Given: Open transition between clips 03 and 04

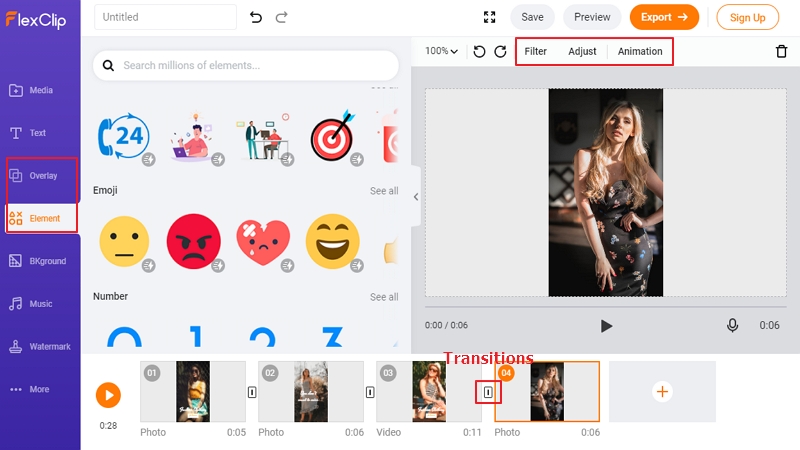Looking at the screenshot, I should coord(488,392).
